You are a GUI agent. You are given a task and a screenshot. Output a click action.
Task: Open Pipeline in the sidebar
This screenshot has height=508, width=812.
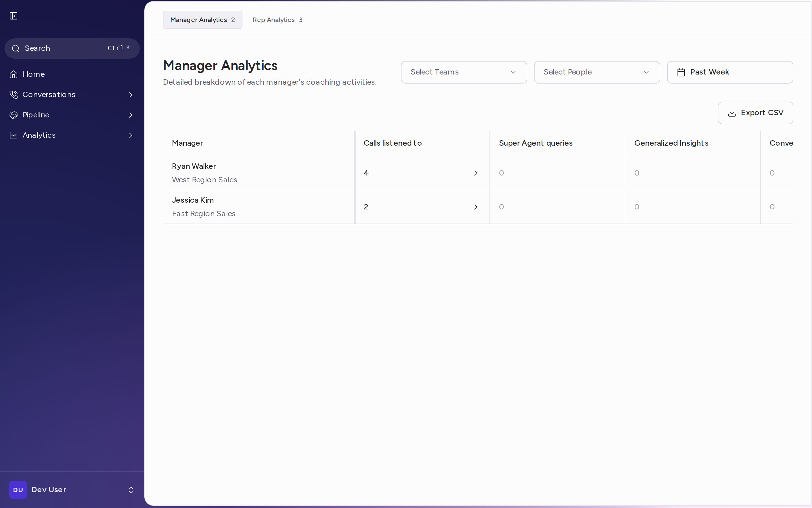pos(72,115)
